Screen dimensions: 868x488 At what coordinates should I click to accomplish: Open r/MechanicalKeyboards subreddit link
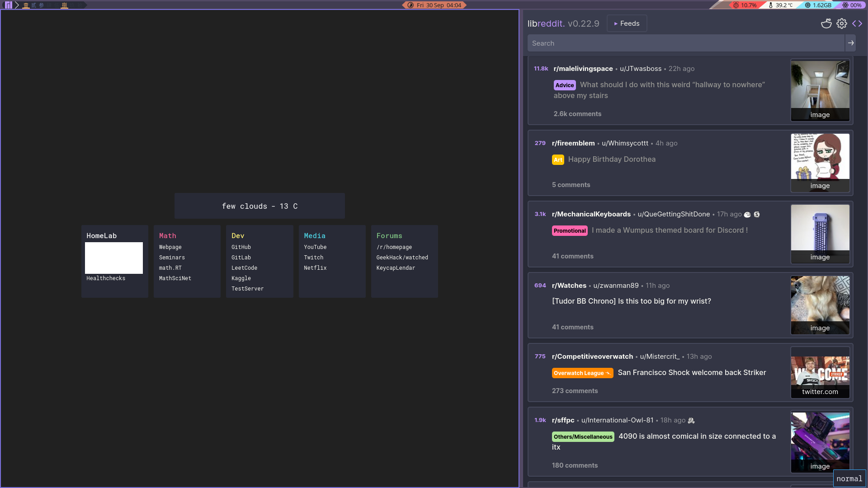coord(591,214)
